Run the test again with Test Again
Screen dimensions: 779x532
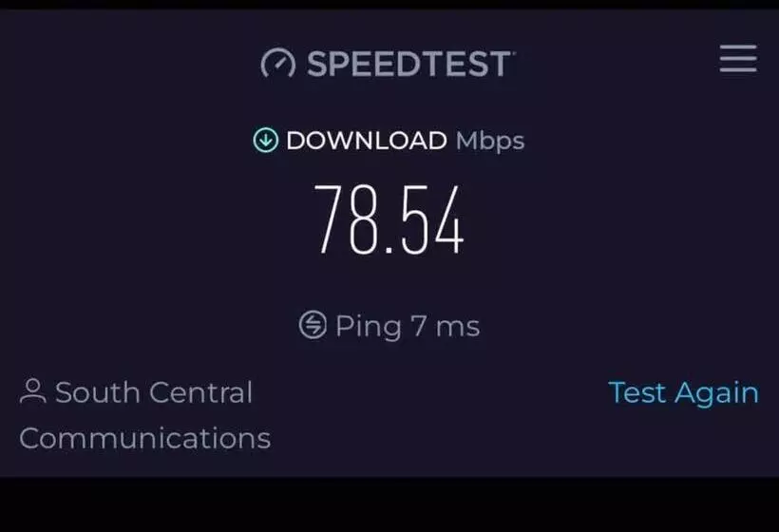[x=684, y=393]
